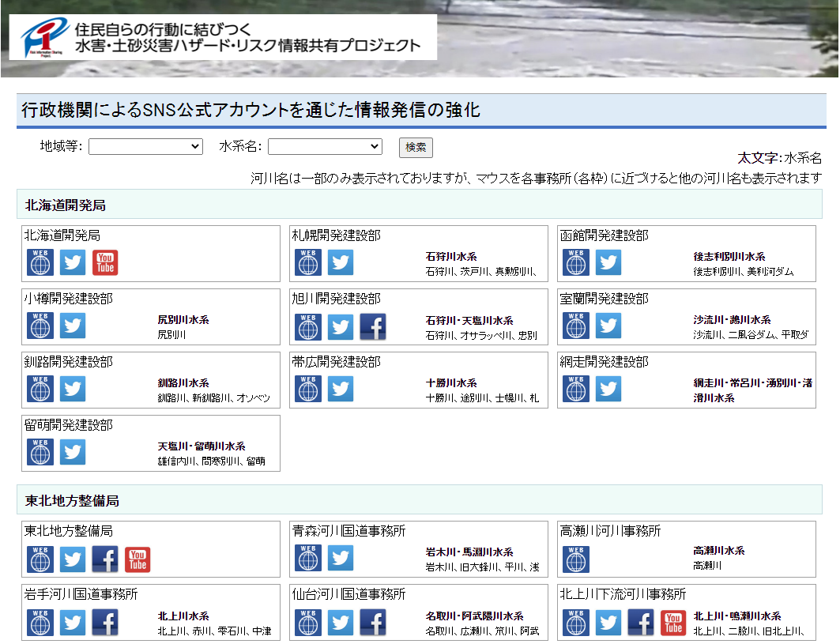Open the 岩手河川国道事務所 Facebook icon
Image resolution: width=840 pixels, height=644 pixels.
pos(105,623)
